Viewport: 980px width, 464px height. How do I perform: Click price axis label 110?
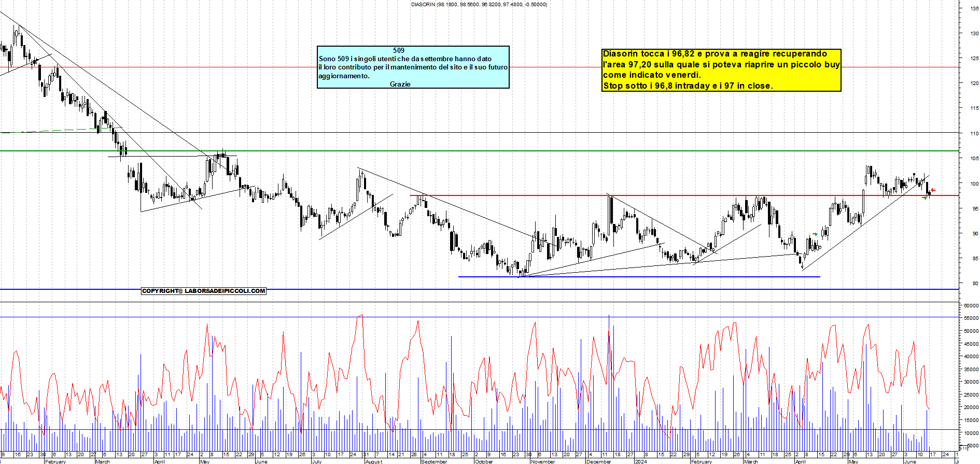pos(974,133)
